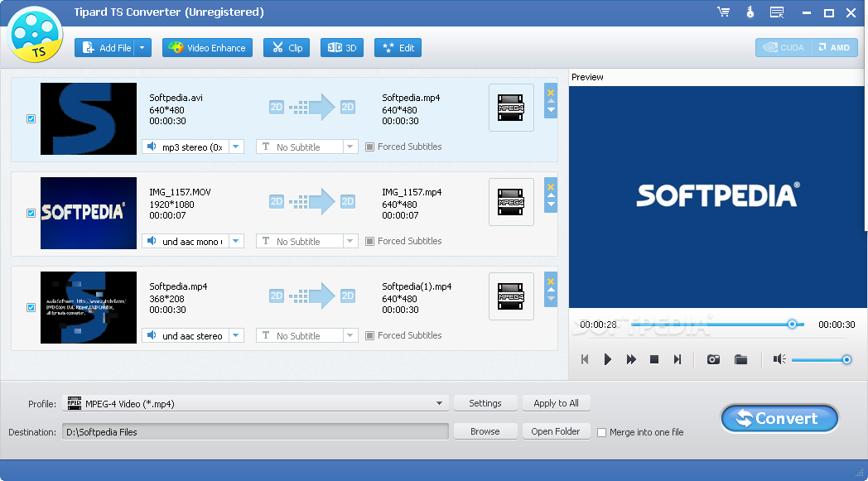Open the shopping cart purchase icon
868x481 pixels.
(x=724, y=12)
